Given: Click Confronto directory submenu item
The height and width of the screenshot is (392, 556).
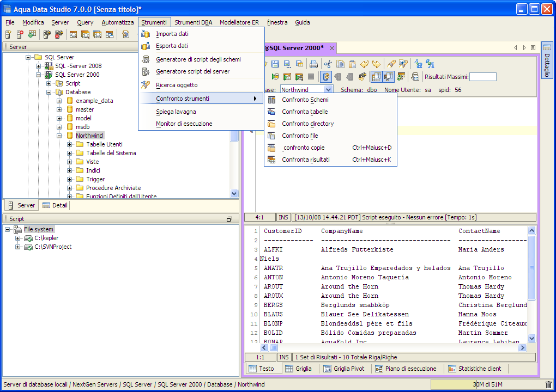Looking at the screenshot, I should click(x=330, y=124).
